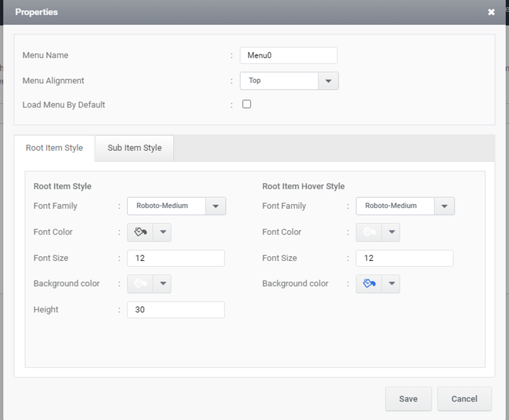The height and width of the screenshot is (420, 509).
Task: Click Root Item Height input field
Action: pos(176,310)
